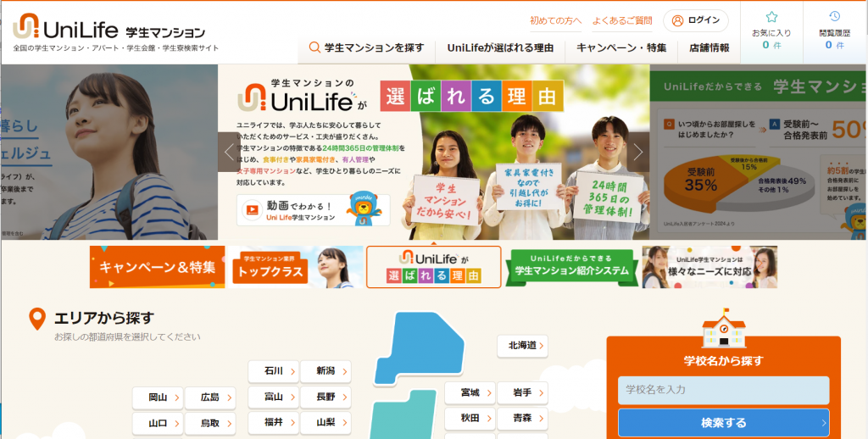Select the 山梨 prefecture button
Viewport: 868px width, 439px height.
pyautogui.click(x=325, y=422)
